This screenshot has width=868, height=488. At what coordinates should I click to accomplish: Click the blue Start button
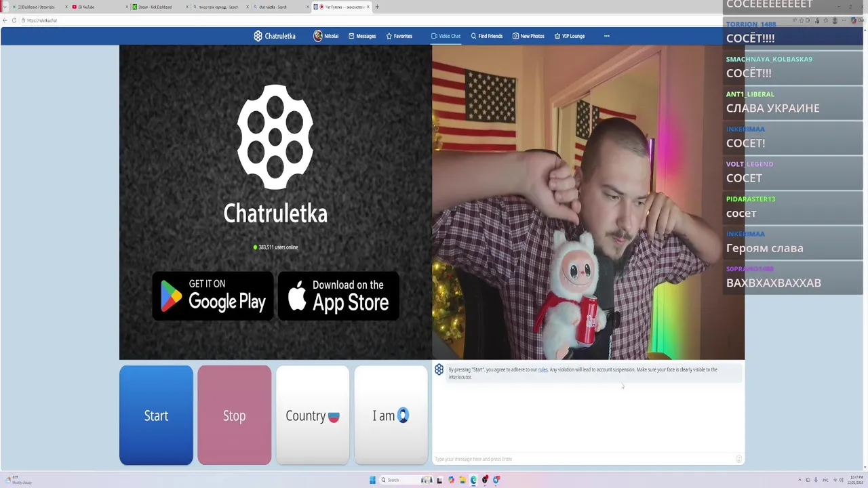(156, 415)
